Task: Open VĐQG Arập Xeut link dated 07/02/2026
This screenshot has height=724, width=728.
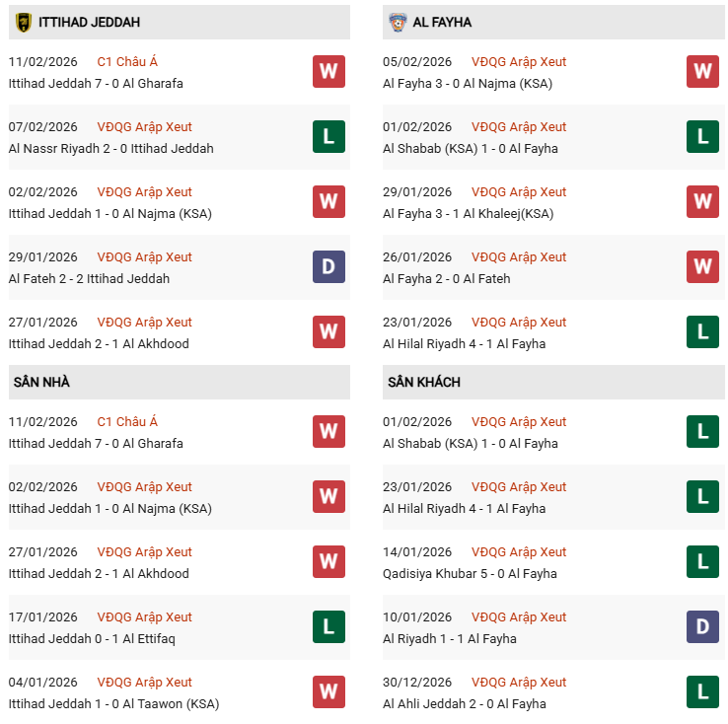Action: coord(145,126)
